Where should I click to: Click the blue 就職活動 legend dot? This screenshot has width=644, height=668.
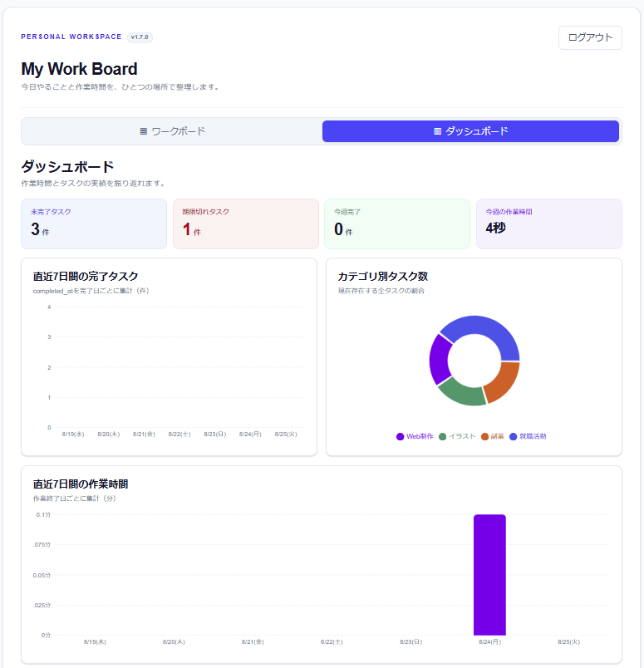[514, 437]
